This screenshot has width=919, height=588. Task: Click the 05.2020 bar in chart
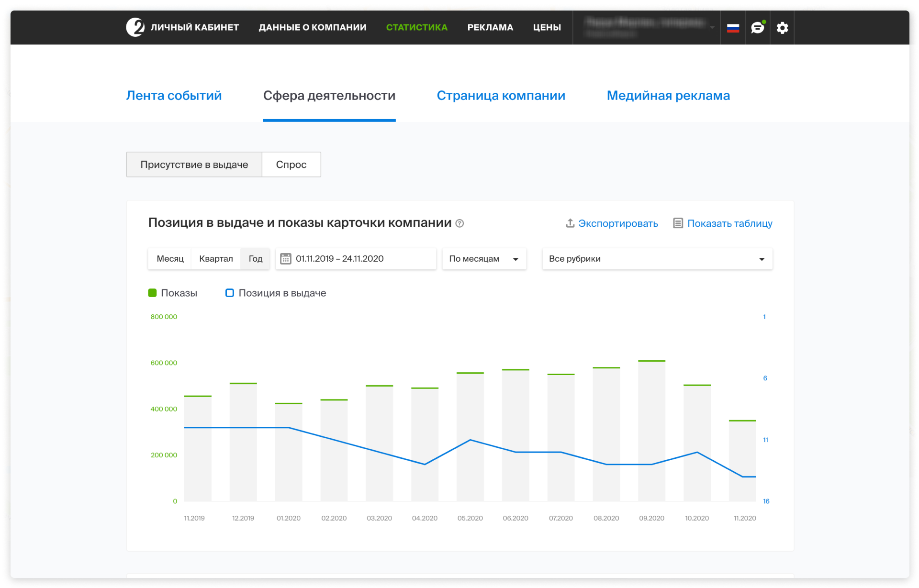tap(470, 437)
